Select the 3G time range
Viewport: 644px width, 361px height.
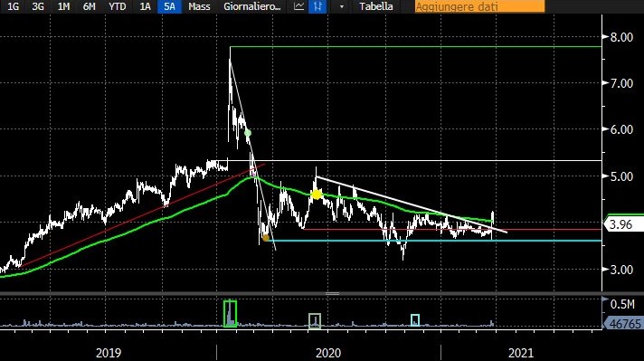pos(38,6)
